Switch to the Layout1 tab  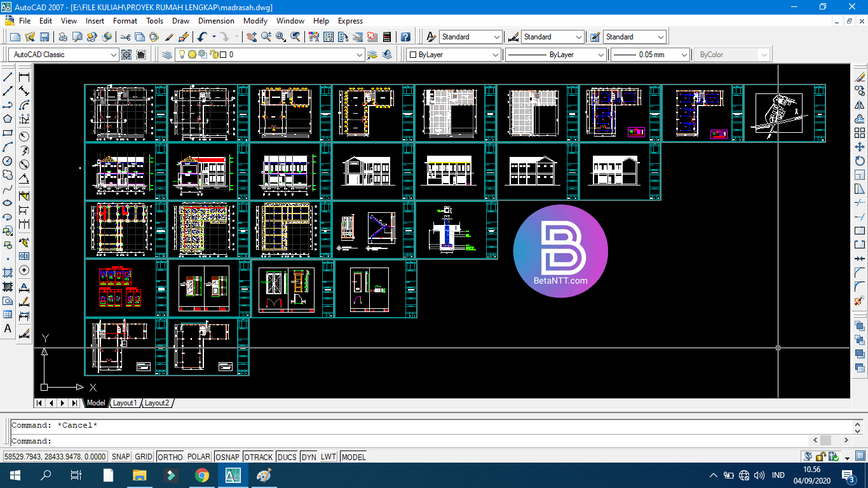pos(125,403)
